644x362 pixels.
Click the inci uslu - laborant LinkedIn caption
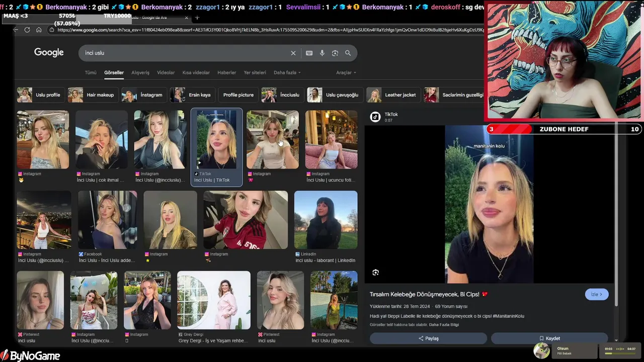pyautogui.click(x=326, y=260)
